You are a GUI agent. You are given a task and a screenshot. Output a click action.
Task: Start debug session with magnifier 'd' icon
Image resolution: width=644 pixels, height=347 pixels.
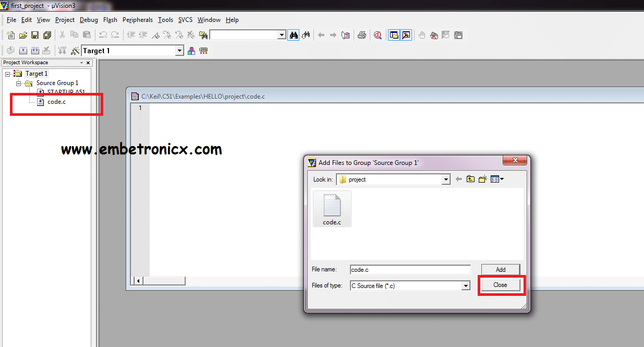pos(378,35)
